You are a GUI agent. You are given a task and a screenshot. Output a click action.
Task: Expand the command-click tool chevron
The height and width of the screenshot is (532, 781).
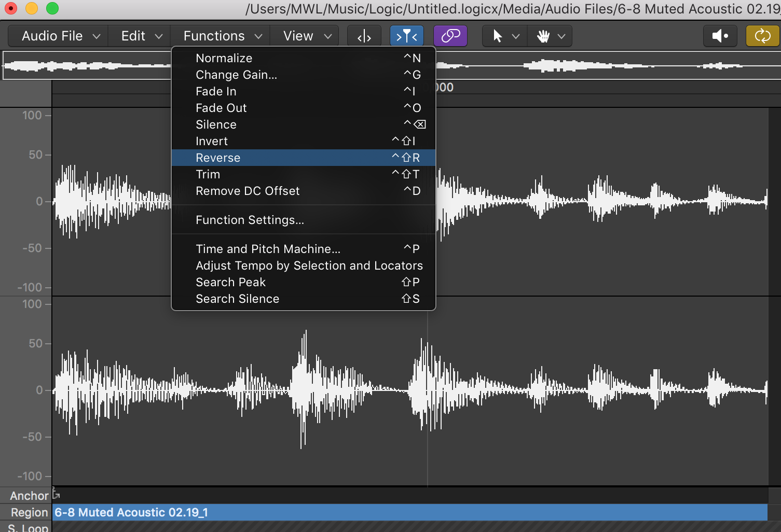[561, 36]
